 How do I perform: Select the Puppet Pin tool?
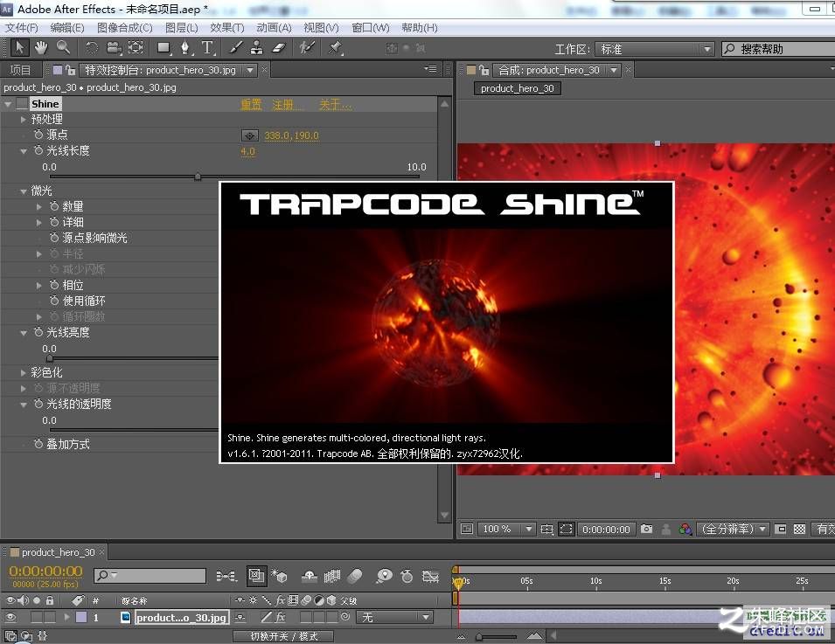(x=335, y=48)
